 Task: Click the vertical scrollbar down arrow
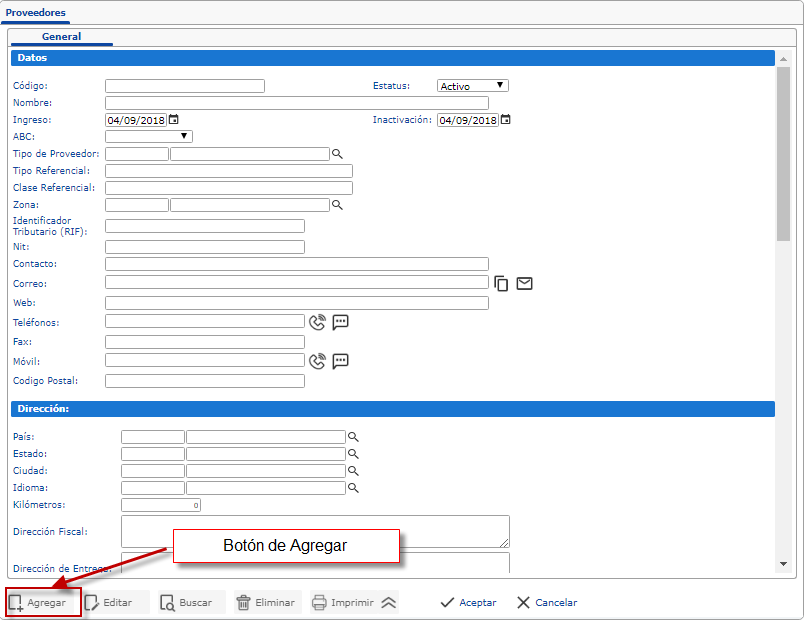pos(783,564)
